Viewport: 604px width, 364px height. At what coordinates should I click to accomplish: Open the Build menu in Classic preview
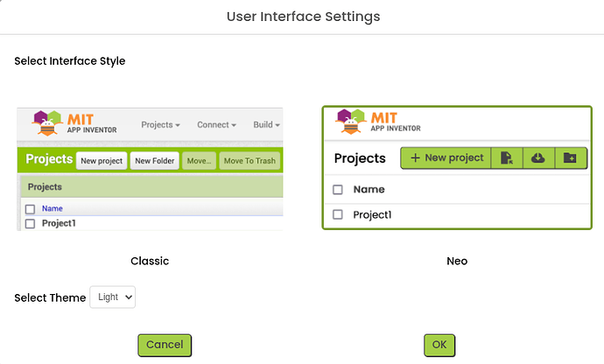click(x=265, y=125)
